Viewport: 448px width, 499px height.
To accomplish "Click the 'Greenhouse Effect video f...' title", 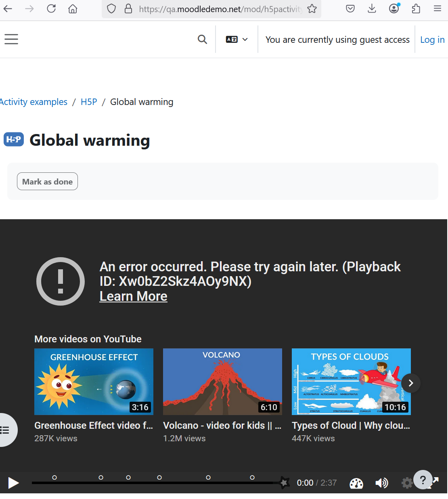I will click(94, 426).
